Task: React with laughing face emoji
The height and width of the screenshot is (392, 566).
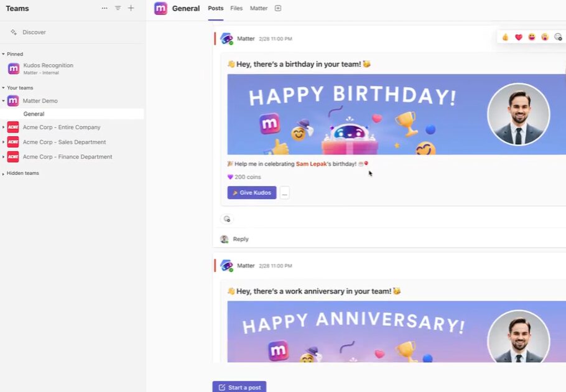Action: [x=532, y=37]
